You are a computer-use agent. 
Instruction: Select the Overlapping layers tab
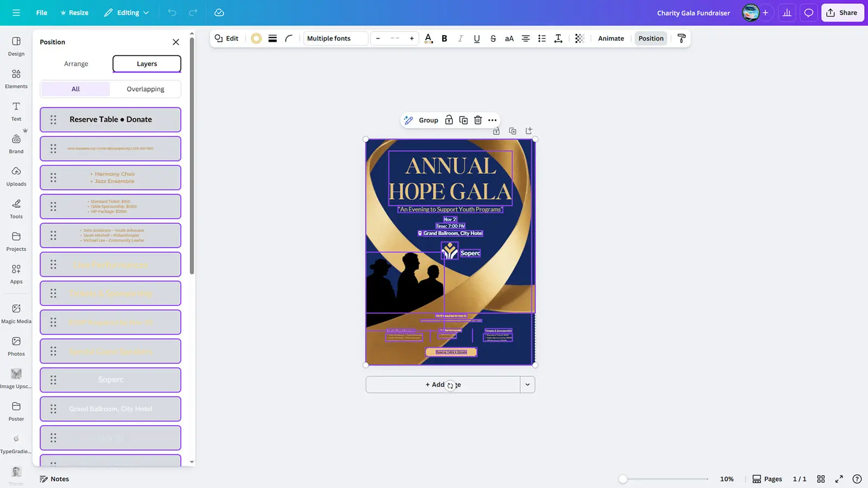145,89
